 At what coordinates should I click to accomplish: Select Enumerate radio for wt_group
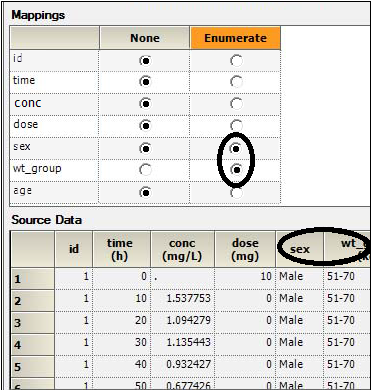click(x=236, y=170)
